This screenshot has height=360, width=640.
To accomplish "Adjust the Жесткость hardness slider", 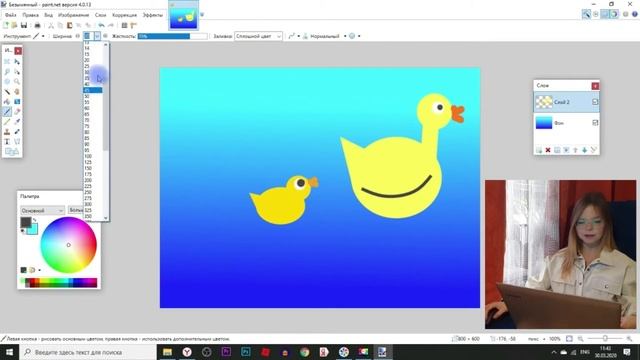I will (x=173, y=36).
